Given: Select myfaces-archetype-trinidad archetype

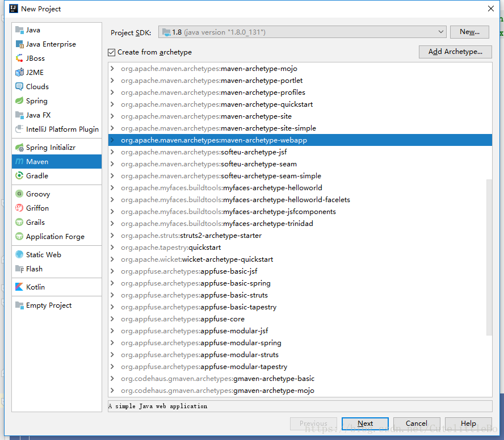Looking at the screenshot, I should coord(300,223).
